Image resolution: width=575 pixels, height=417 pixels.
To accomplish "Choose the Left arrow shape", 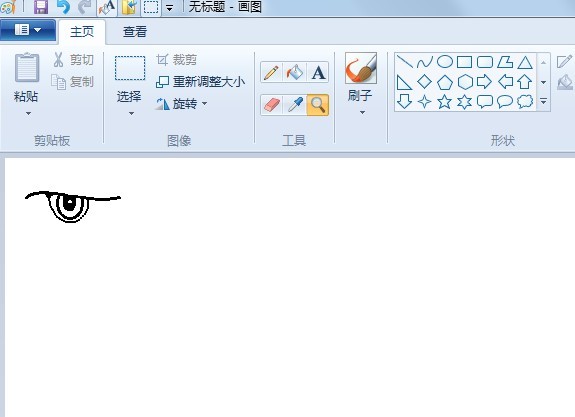I will 505,82.
